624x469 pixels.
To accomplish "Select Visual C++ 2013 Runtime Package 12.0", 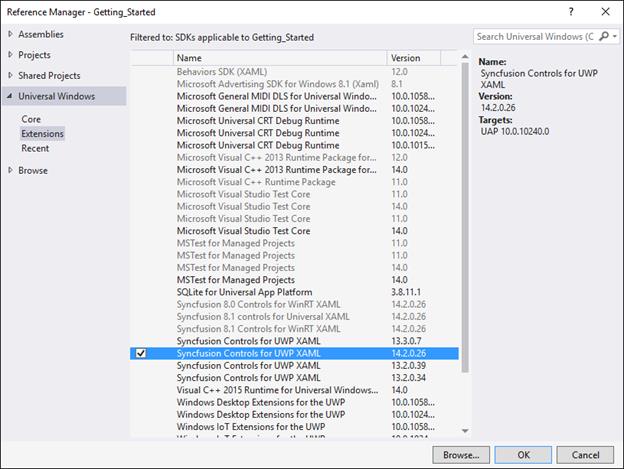I will coord(294,158).
